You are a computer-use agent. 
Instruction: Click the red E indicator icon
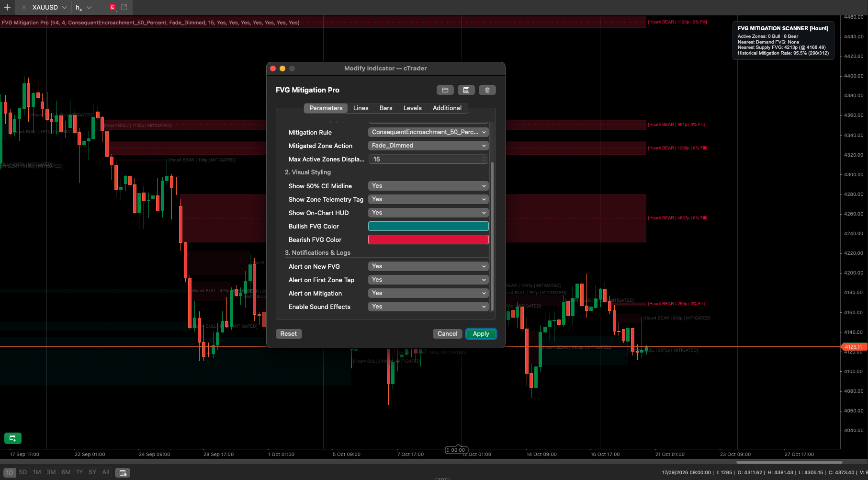[x=113, y=7]
